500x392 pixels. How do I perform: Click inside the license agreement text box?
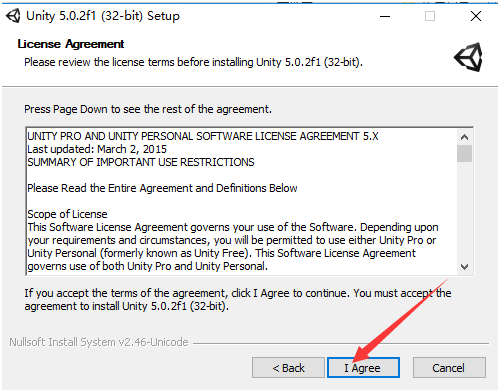click(x=242, y=201)
